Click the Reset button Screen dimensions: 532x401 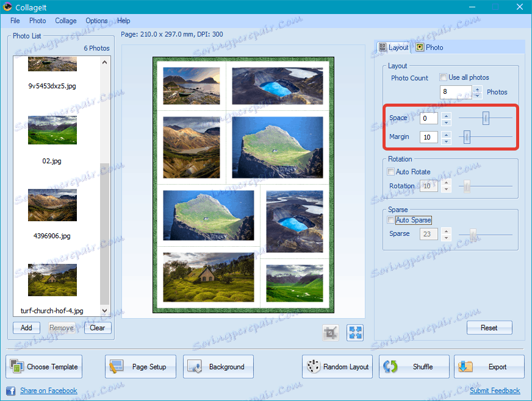(x=489, y=328)
